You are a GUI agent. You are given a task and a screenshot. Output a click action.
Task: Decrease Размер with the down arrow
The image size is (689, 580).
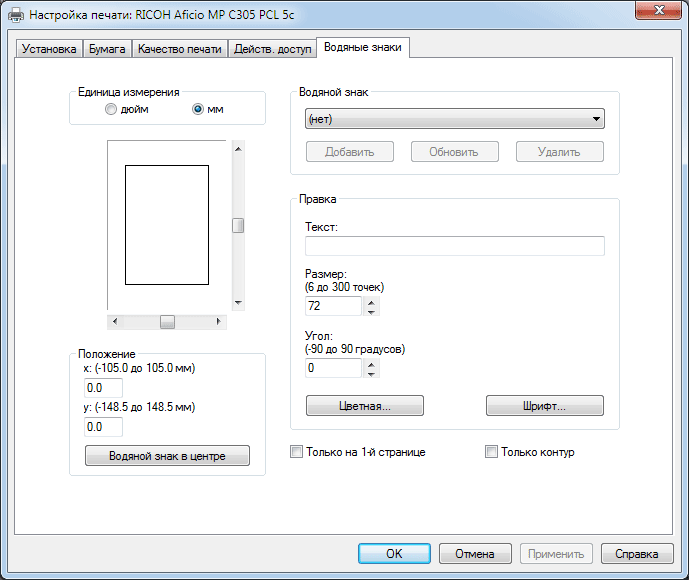[371, 311]
